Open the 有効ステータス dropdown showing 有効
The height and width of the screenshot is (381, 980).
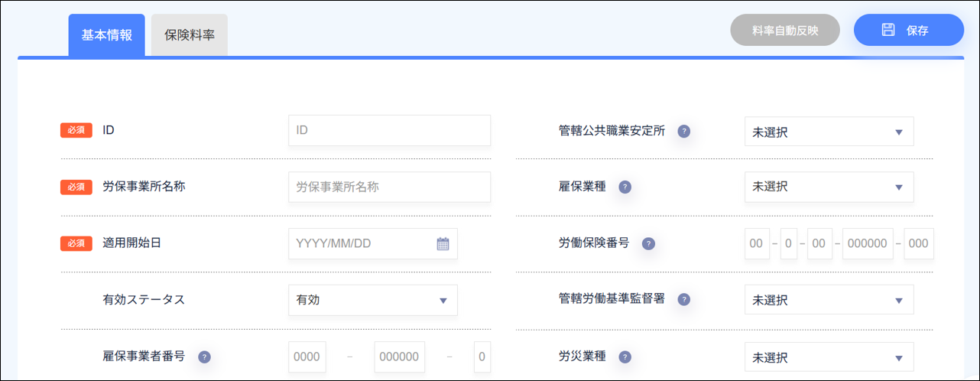tap(373, 300)
